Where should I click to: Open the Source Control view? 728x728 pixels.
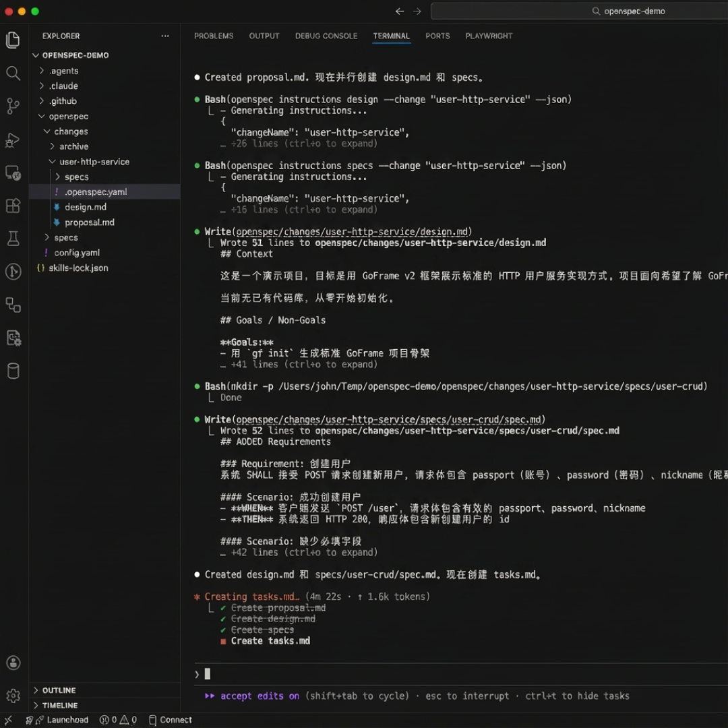13,107
